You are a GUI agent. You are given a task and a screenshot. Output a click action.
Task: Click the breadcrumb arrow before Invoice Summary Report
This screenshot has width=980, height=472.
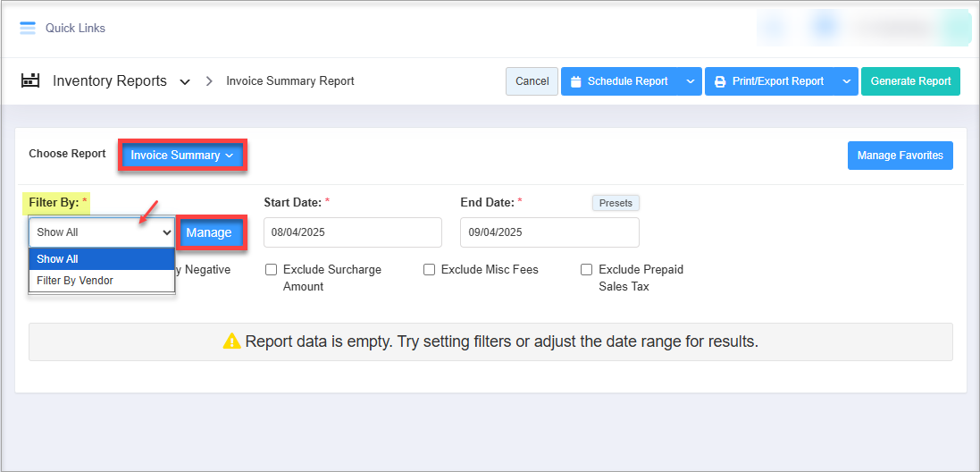pos(209,81)
